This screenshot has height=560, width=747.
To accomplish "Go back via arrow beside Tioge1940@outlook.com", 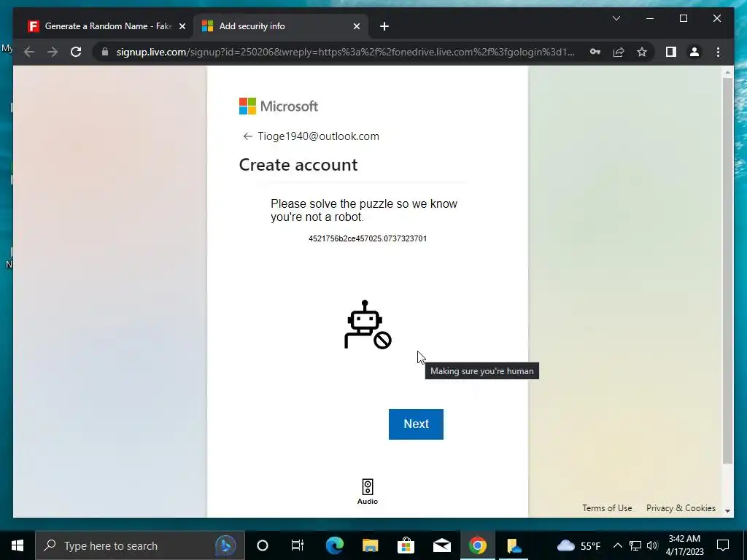I will tap(247, 136).
